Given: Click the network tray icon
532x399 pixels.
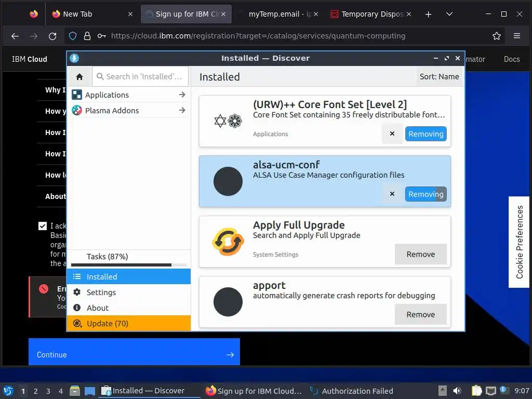Looking at the screenshot, I should click(x=490, y=391).
